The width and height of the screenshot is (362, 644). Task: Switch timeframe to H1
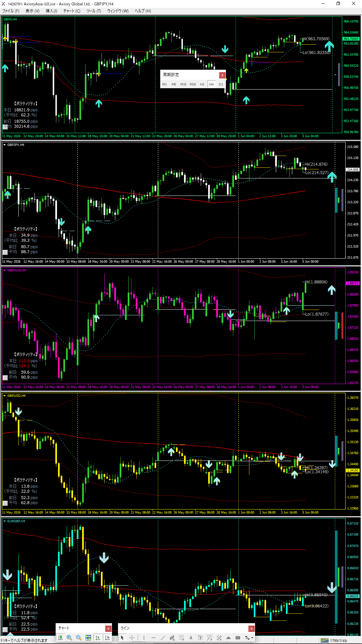(x=202, y=84)
